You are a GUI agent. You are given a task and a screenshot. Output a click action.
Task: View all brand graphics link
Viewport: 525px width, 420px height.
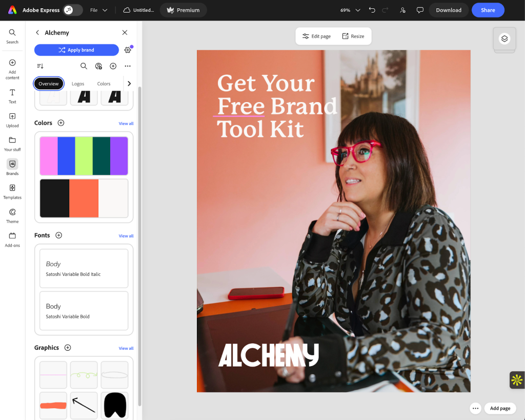(126, 348)
